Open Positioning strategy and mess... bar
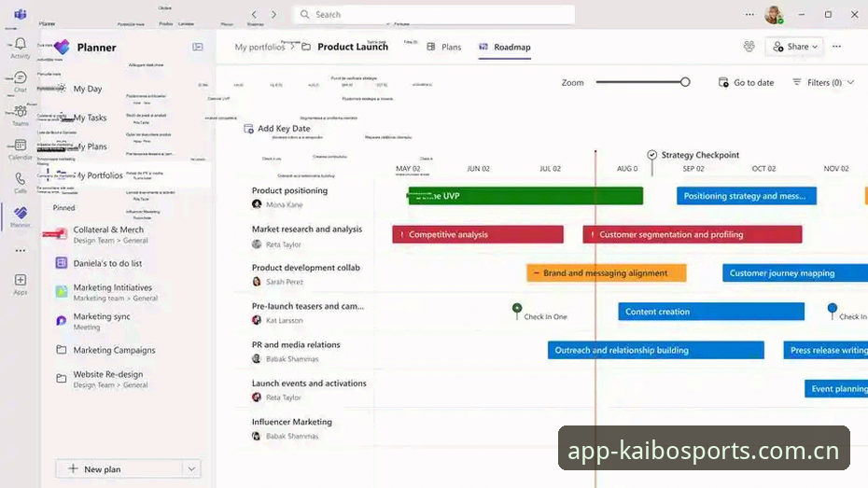The image size is (868, 488). [747, 196]
